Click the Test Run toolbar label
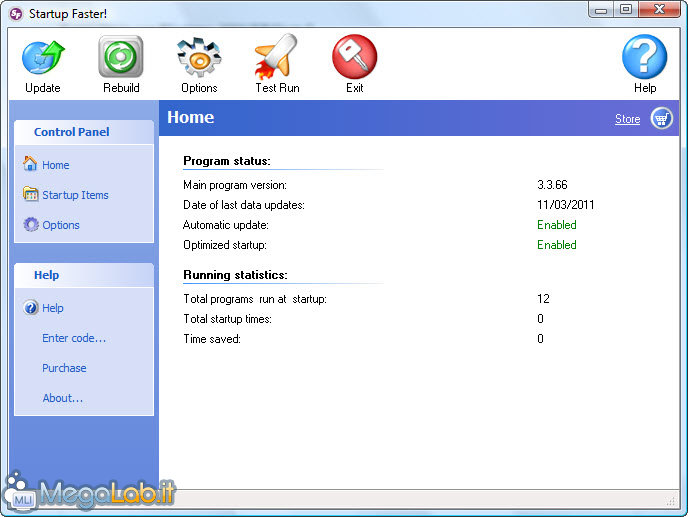This screenshot has width=688, height=517. [277, 88]
